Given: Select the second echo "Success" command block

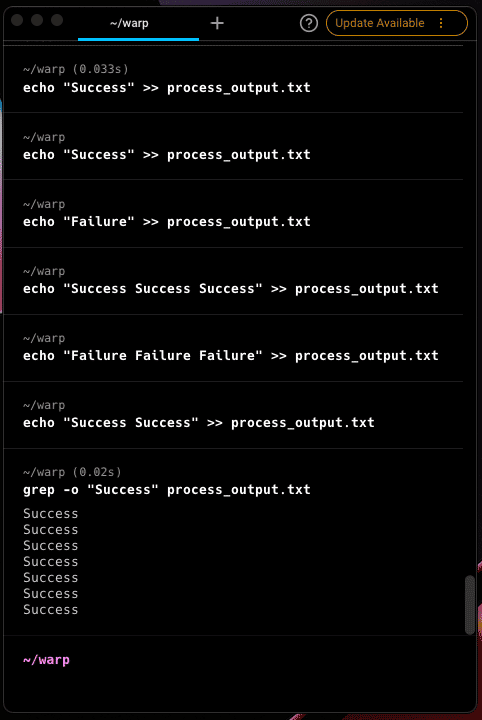Looking at the screenshot, I should [233, 146].
